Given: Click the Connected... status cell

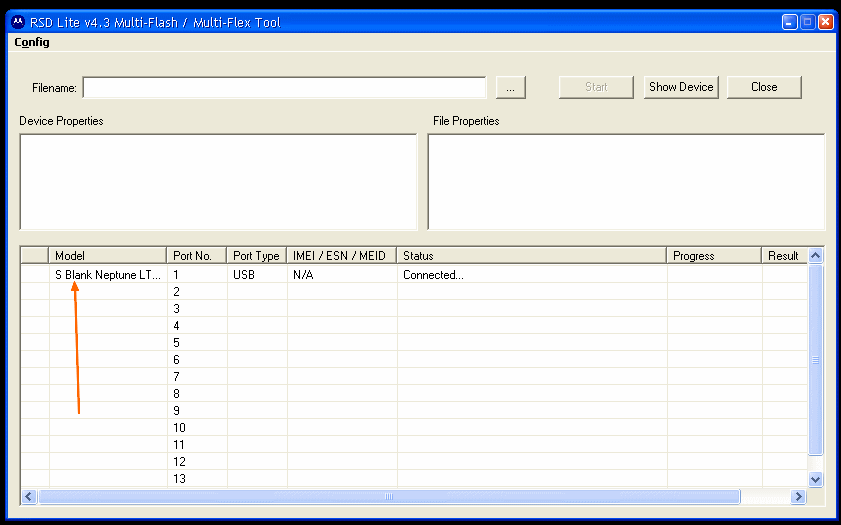Looking at the screenshot, I should click(x=532, y=275).
